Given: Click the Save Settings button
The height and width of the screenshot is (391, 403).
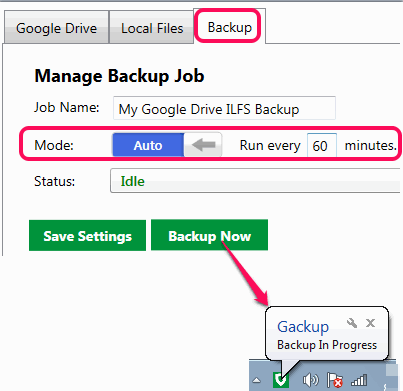Looking at the screenshot, I should click(x=87, y=235).
